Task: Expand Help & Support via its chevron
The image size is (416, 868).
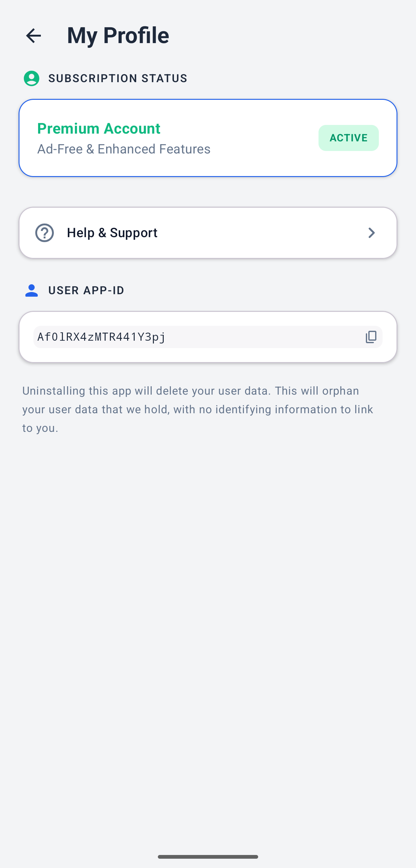Action: pos(371,232)
